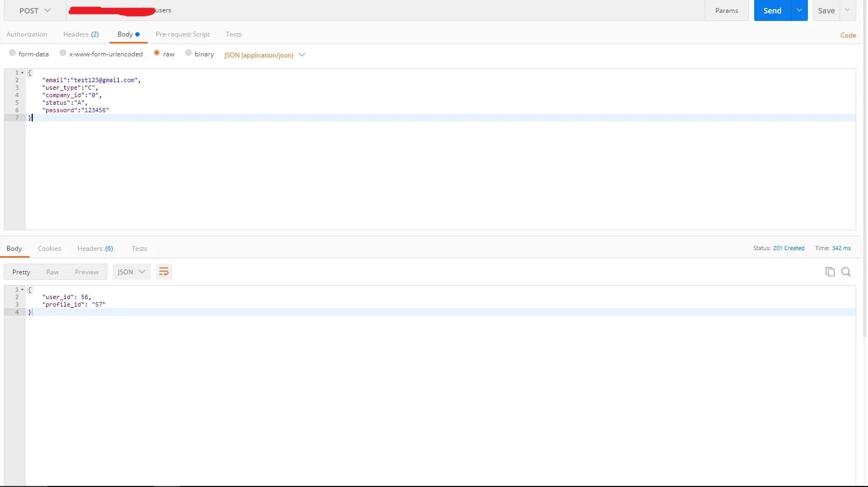Select the x-www-form-urlencoded body option

101,54
